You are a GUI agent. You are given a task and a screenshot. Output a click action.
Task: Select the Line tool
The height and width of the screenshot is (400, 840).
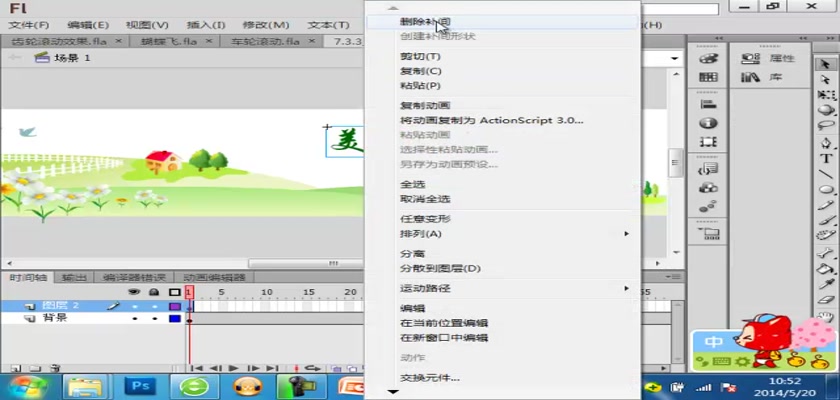(826, 174)
